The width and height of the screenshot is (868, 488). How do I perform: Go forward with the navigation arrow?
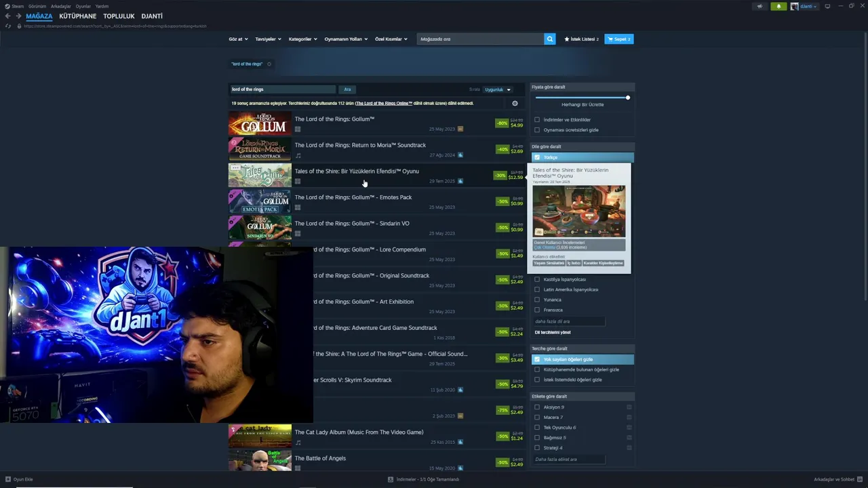[x=18, y=16]
